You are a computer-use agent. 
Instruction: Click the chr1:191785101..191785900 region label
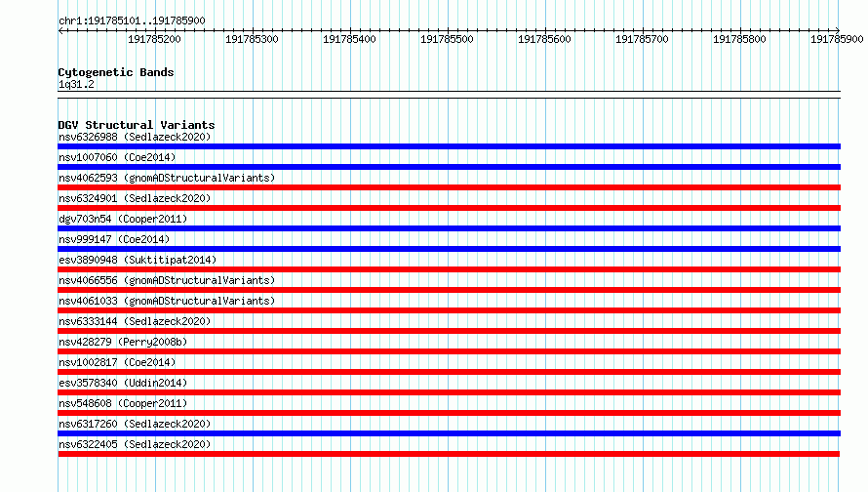point(132,20)
